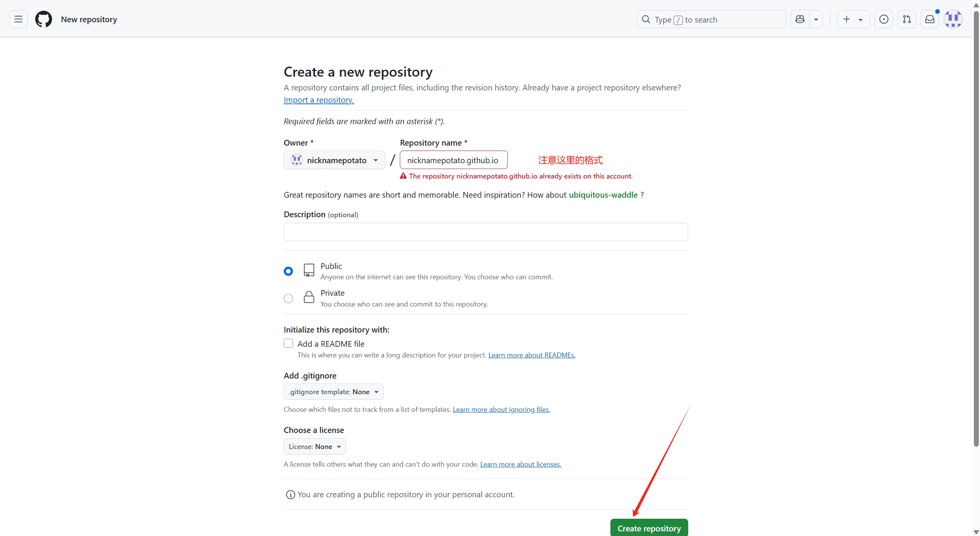Click the Repository name input field
The image size is (980, 536).
(x=453, y=160)
